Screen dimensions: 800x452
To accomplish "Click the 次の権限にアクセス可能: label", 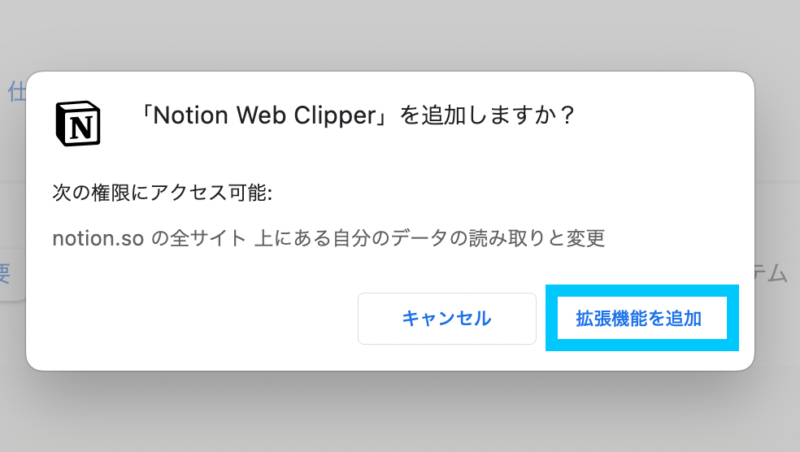I will 162,193.
